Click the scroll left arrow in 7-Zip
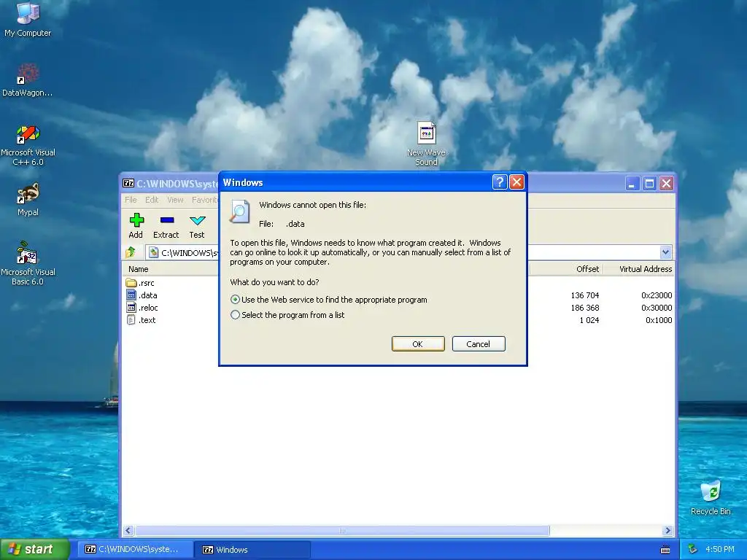 click(128, 531)
